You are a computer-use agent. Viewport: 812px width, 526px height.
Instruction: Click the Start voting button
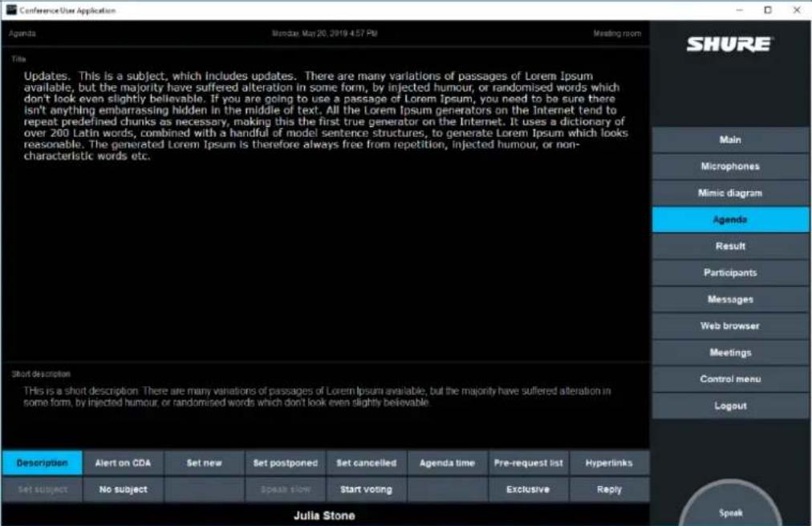click(366, 489)
